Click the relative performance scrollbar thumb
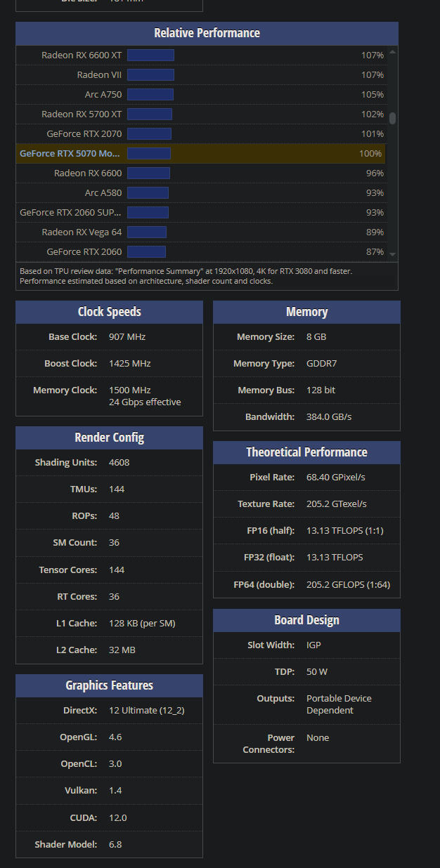 click(x=392, y=118)
